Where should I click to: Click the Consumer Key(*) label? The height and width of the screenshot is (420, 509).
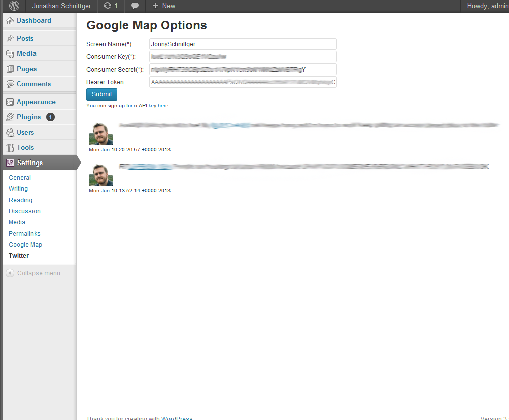pos(111,57)
